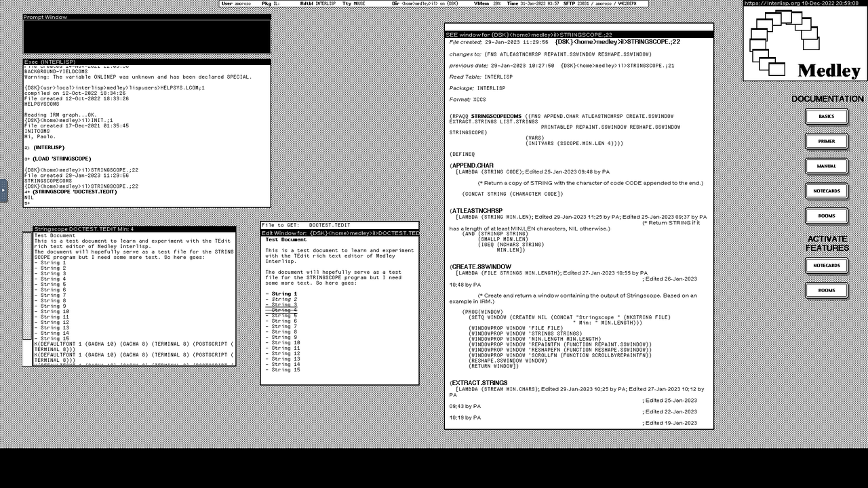Click underlined '- String 3' in the Edit Window
The image size is (868, 488).
[281, 305]
